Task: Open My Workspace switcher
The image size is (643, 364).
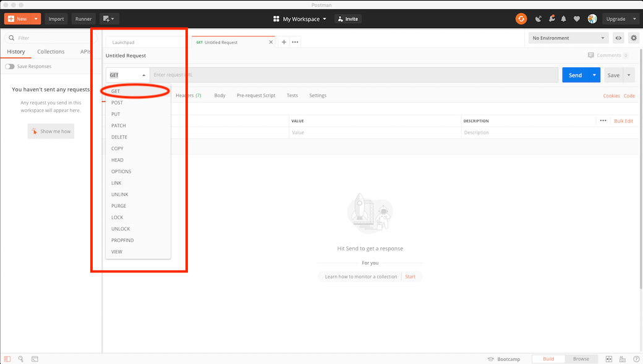Action: pos(300,19)
